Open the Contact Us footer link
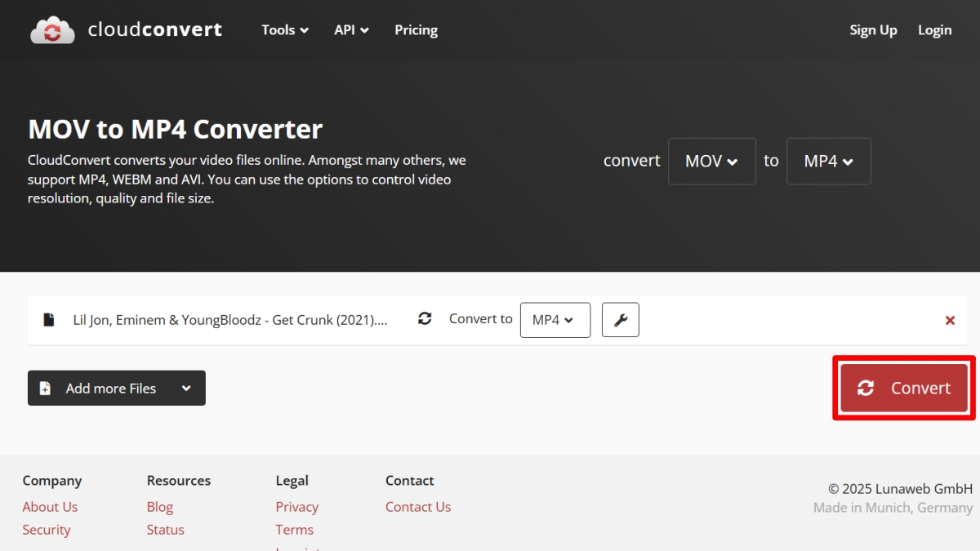The width and height of the screenshot is (980, 551). pos(418,507)
